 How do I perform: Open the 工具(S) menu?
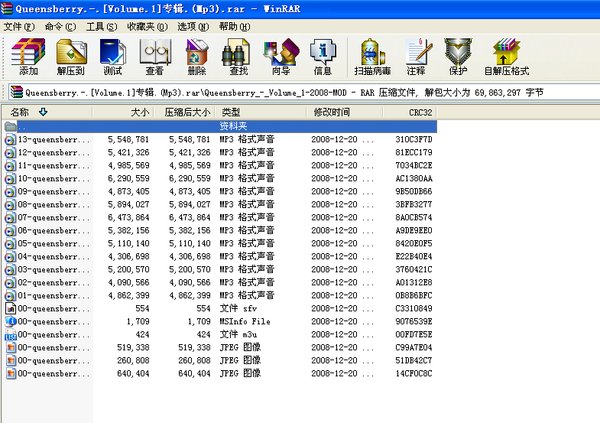click(101, 26)
